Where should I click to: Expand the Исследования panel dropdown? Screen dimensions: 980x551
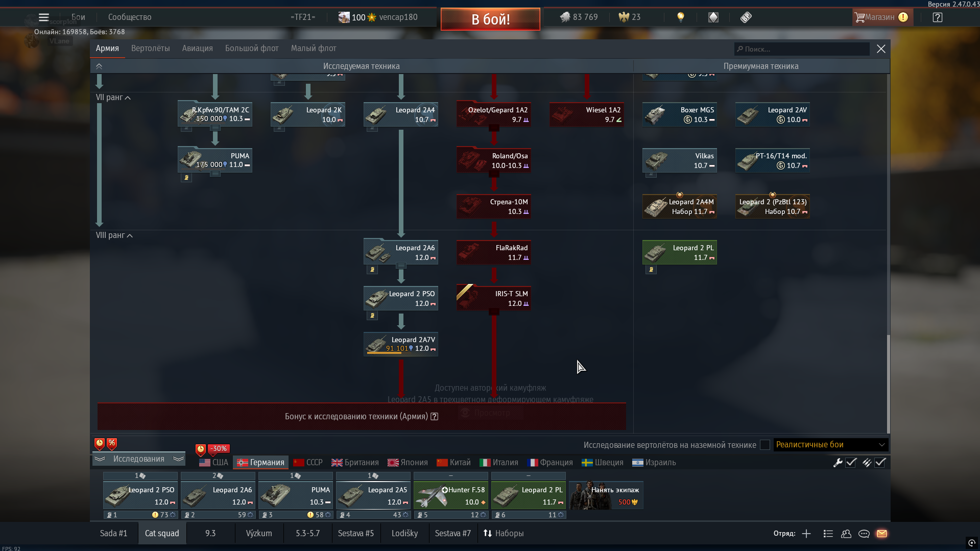click(x=139, y=459)
